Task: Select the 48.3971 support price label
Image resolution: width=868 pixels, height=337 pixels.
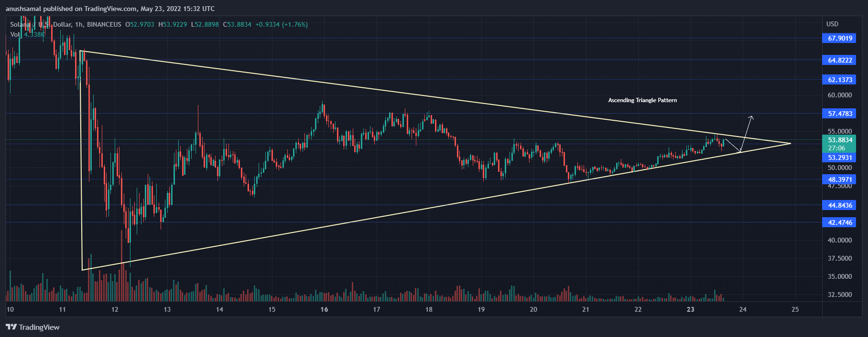Action: (839, 179)
